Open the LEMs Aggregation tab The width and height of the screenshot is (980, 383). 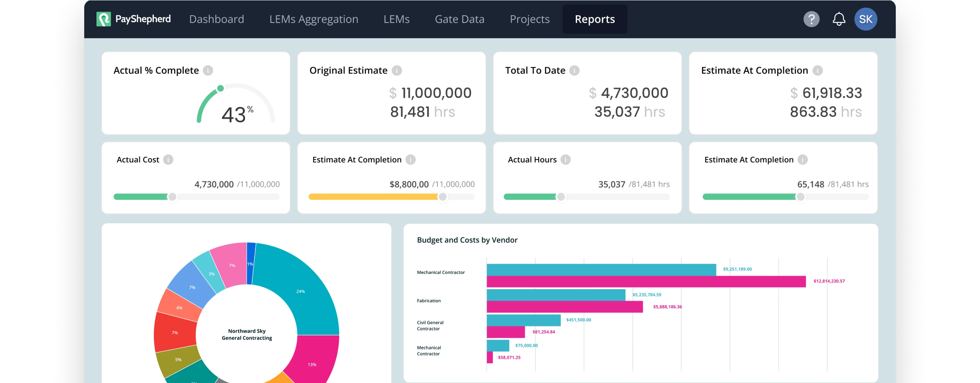(314, 19)
